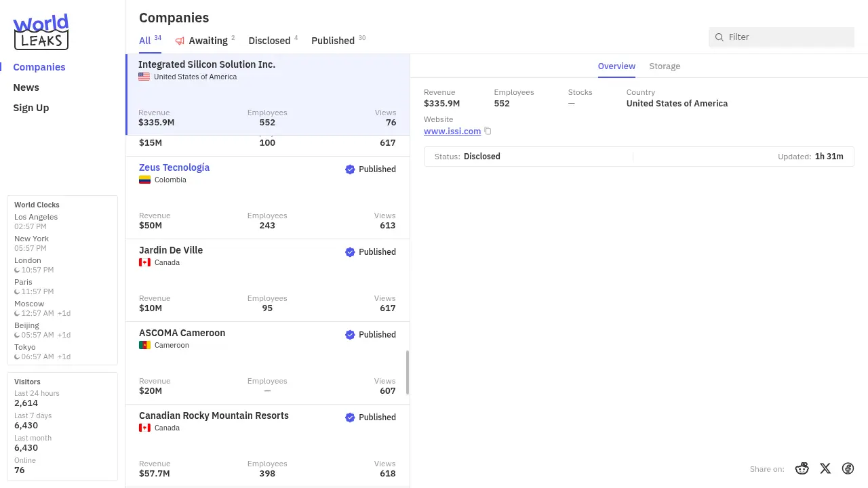
Task: Click the Filter input field
Action: [787, 37]
